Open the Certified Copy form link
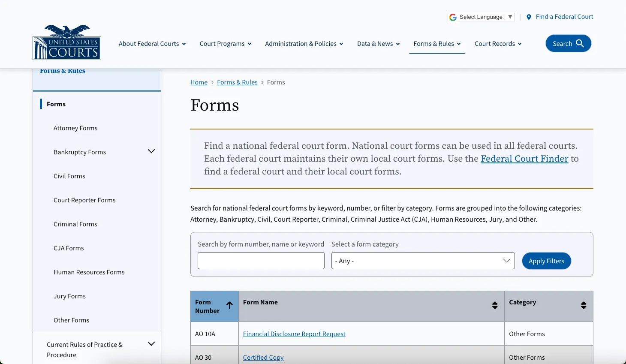 (x=263, y=357)
